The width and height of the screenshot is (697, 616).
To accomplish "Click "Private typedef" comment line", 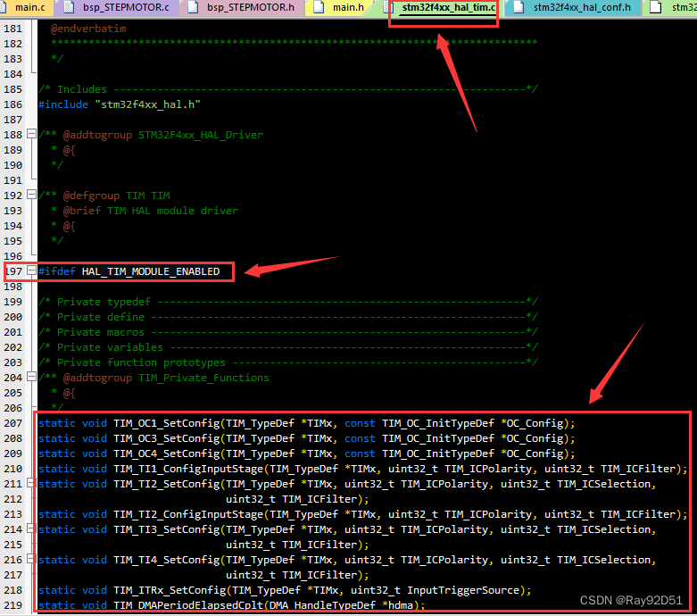I will click(x=288, y=302).
